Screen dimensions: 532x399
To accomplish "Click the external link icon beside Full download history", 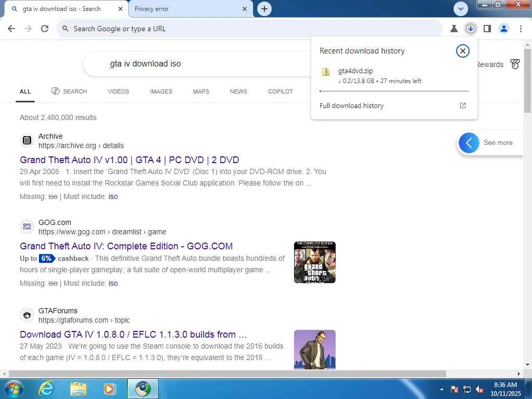I will [462, 105].
